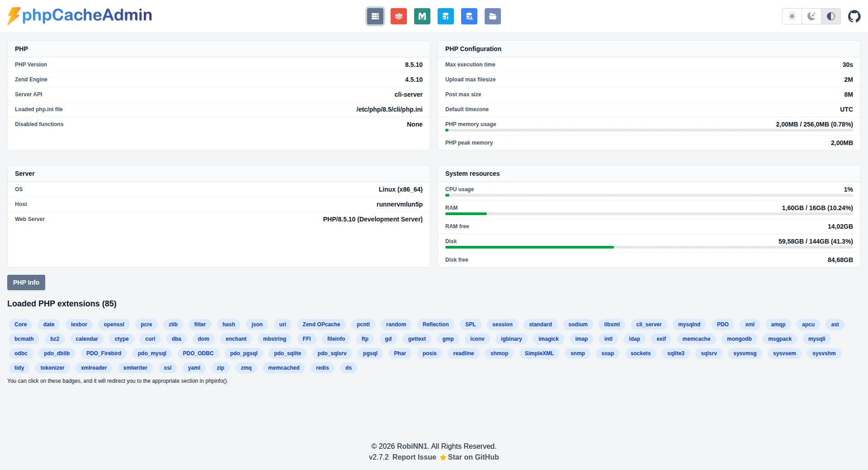Open the Zend OPcache extension badge
This screenshot has height=470, width=868.
coord(321,324)
